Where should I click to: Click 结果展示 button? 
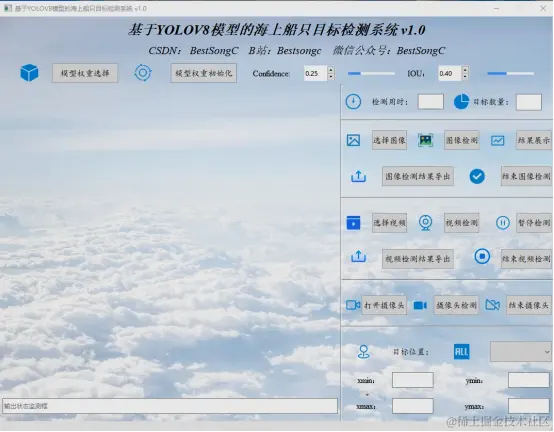click(x=534, y=140)
